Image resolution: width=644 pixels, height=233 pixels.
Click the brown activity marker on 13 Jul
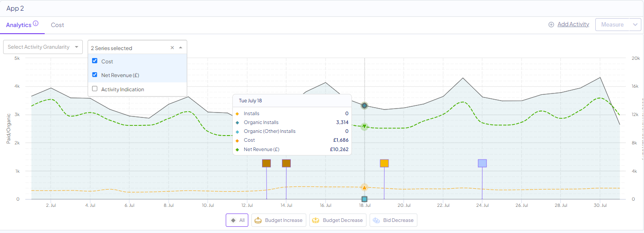(266, 163)
